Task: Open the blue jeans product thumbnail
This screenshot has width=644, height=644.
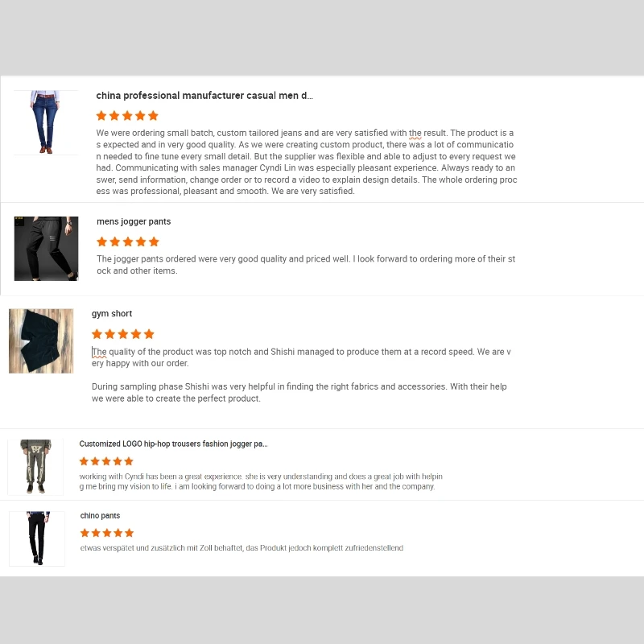Action: [x=46, y=122]
